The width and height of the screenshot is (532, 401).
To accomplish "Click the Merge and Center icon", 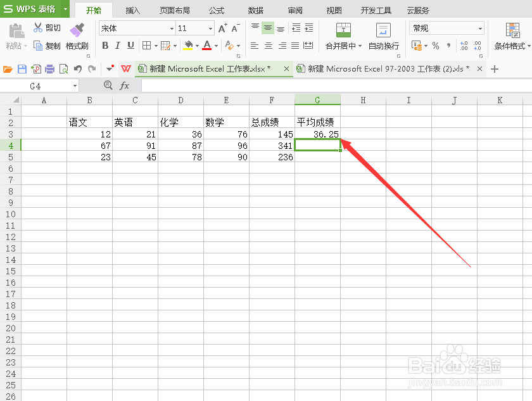I will coord(343,30).
